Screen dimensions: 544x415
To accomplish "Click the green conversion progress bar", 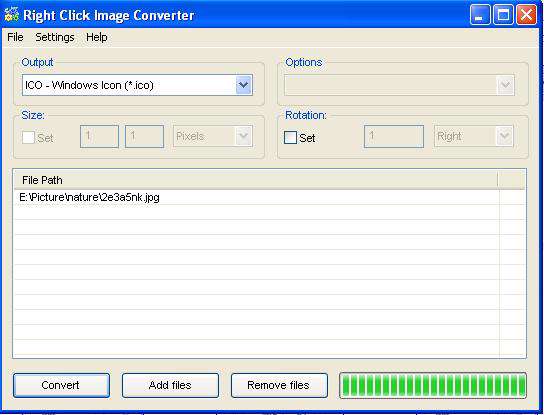I will point(433,386).
